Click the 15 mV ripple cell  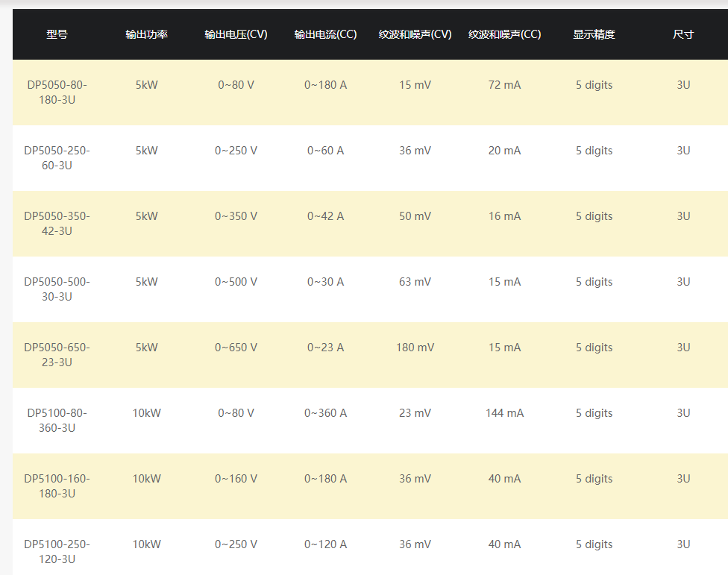coord(415,85)
